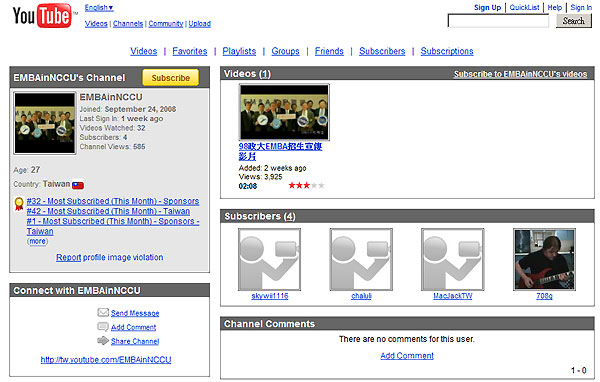Open the Sign Up link
The image size is (600, 382).
[x=487, y=7]
